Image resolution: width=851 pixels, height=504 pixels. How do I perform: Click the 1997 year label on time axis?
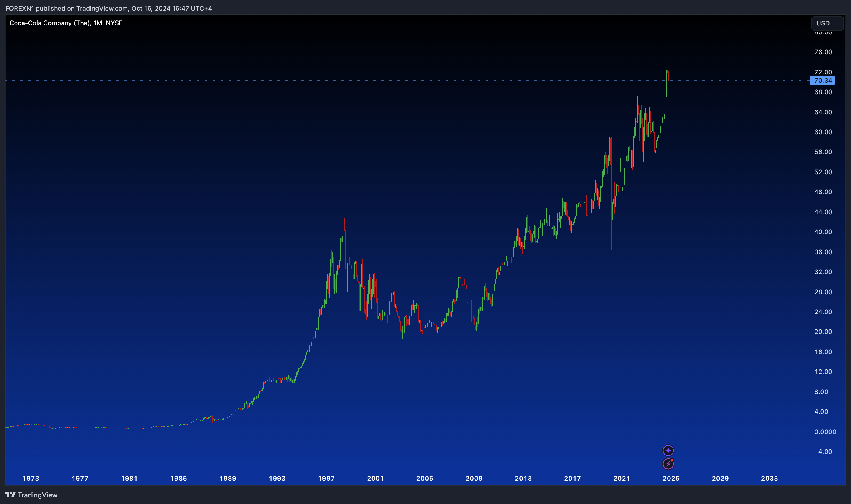[x=326, y=478]
